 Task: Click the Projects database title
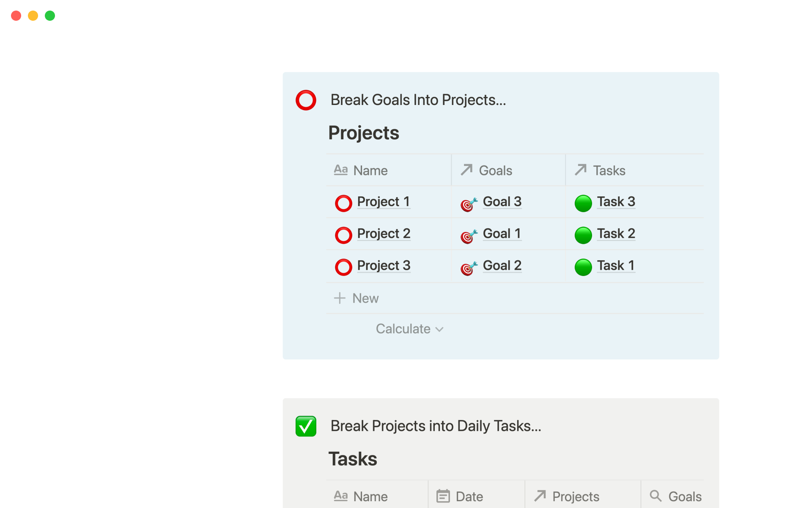364,133
